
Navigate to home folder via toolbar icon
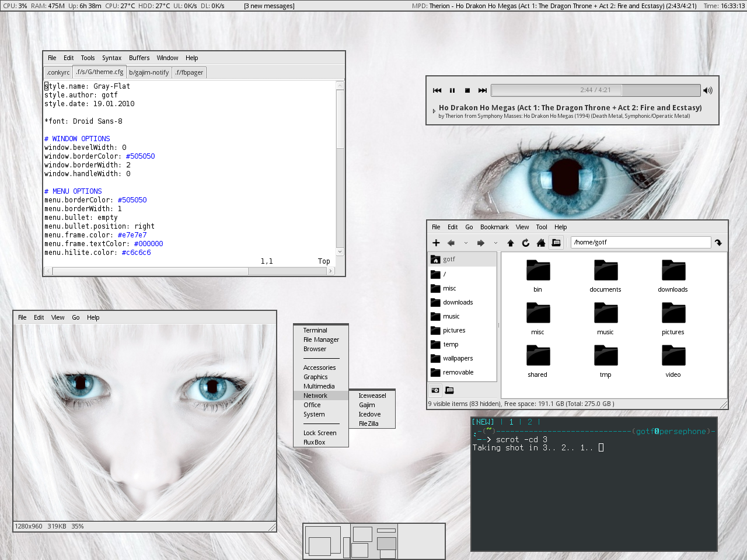[541, 243]
